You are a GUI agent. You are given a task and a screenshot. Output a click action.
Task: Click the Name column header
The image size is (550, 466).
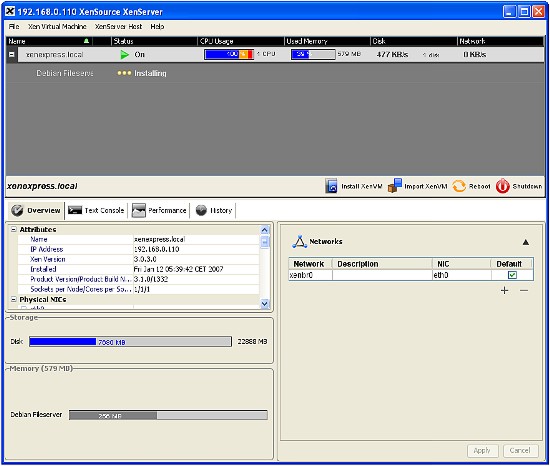click(x=48, y=41)
